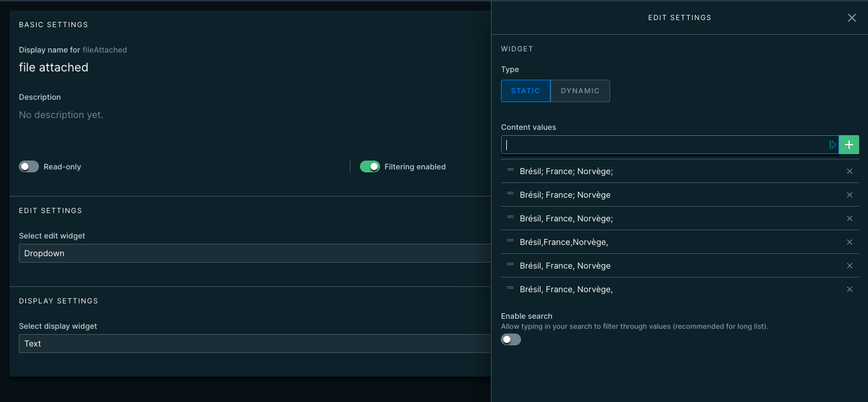Toggle the Read-only switch
The width and height of the screenshot is (868, 402).
click(29, 166)
